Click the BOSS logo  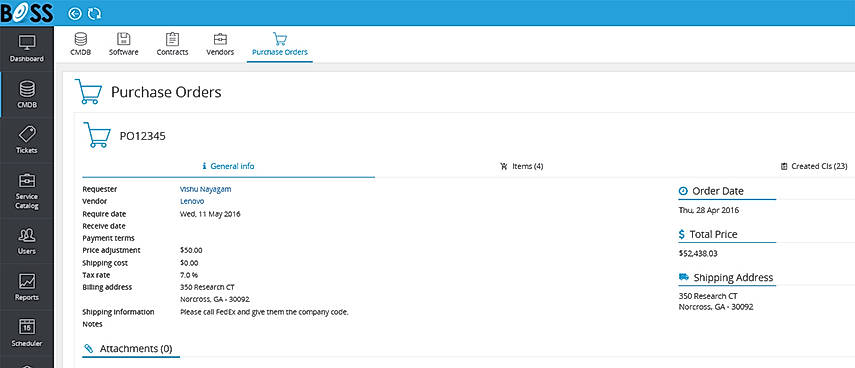pyautogui.click(x=27, y=13)
